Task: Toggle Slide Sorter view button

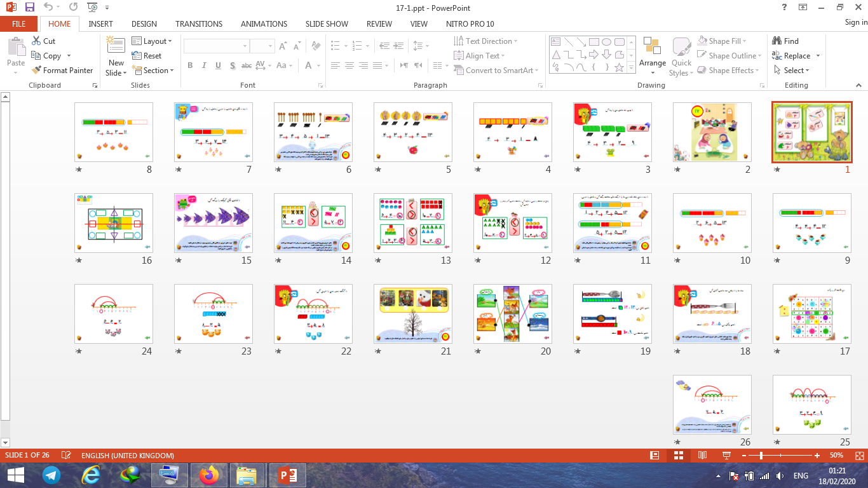Action: [678, 456]
